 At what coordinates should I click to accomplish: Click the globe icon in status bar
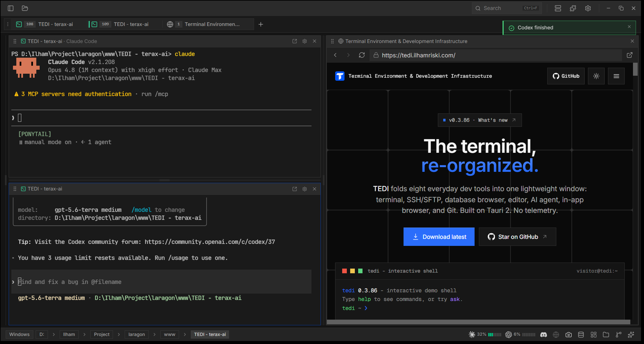pos(556,334)
